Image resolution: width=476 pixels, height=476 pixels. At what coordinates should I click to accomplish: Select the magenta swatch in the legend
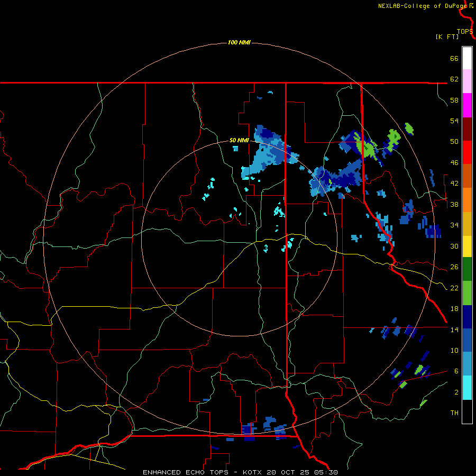click(x=467, y=105)
